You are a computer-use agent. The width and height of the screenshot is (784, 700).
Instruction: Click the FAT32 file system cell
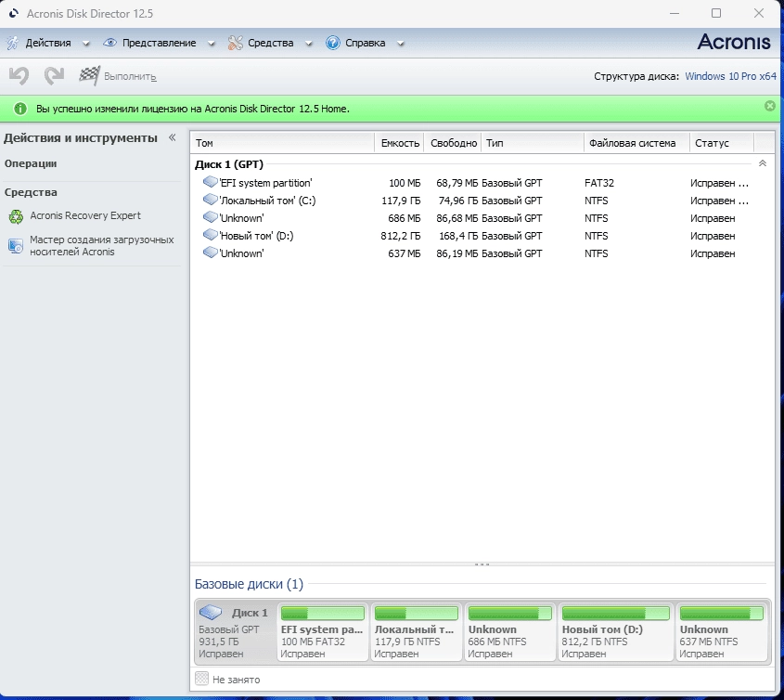(599, 183)
